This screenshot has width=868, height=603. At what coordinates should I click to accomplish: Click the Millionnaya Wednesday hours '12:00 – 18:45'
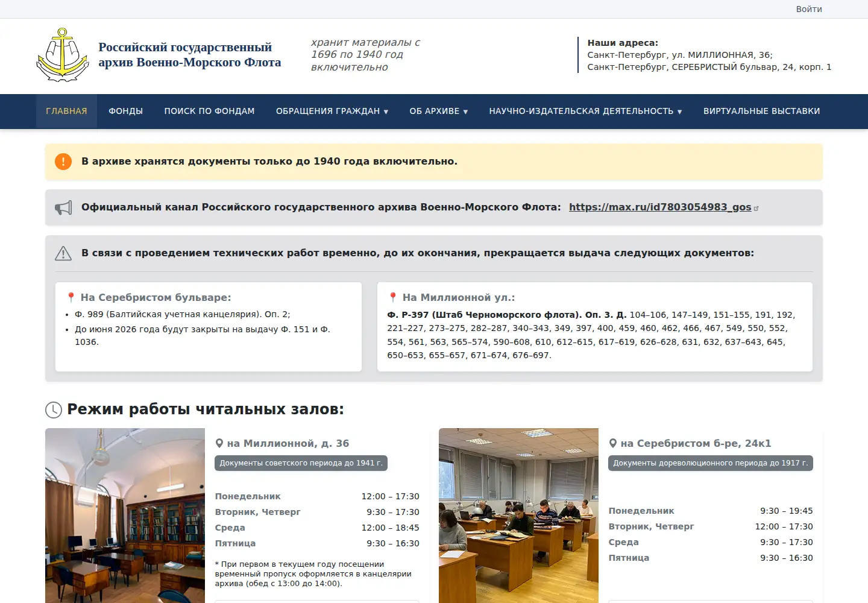pos(391,528)
